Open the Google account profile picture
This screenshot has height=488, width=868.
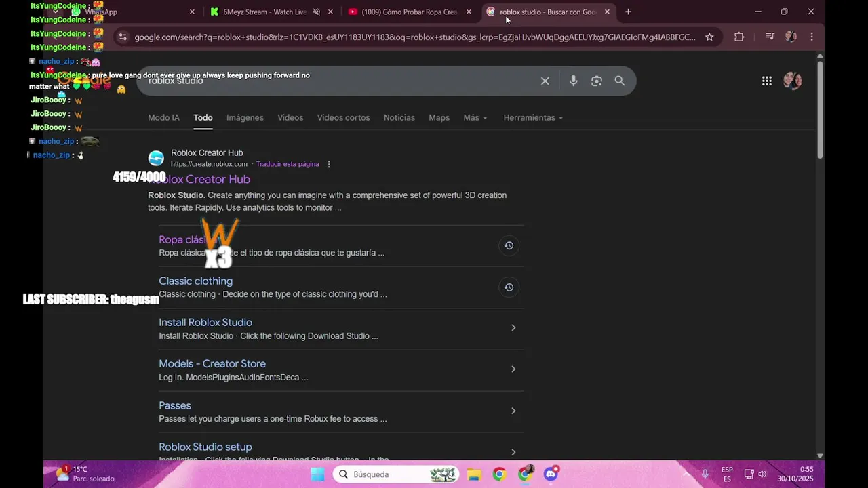(x=792, y=81)
